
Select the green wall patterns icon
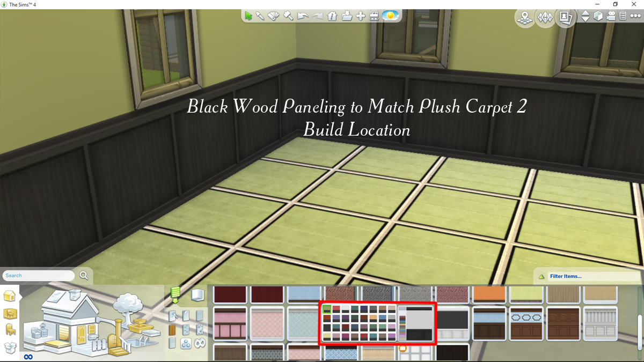(174, 294)
